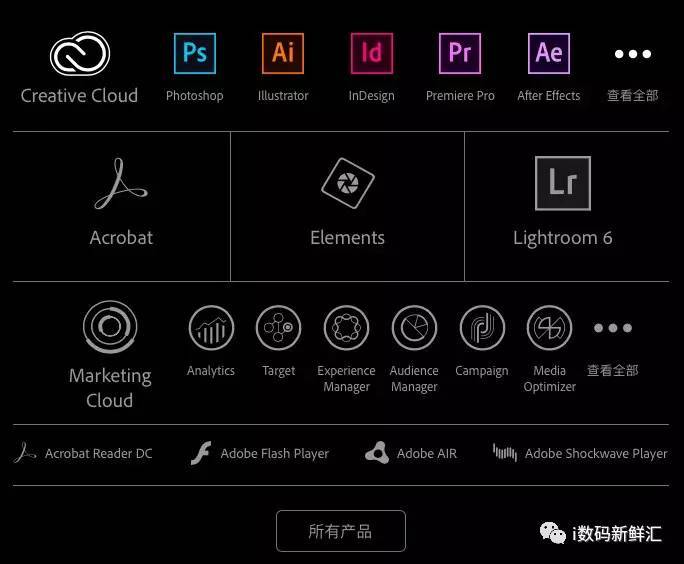The height and width of the screenshot is (564, 684).
Task: Open the Photoshop text link
Action: [x=195, y=96]
